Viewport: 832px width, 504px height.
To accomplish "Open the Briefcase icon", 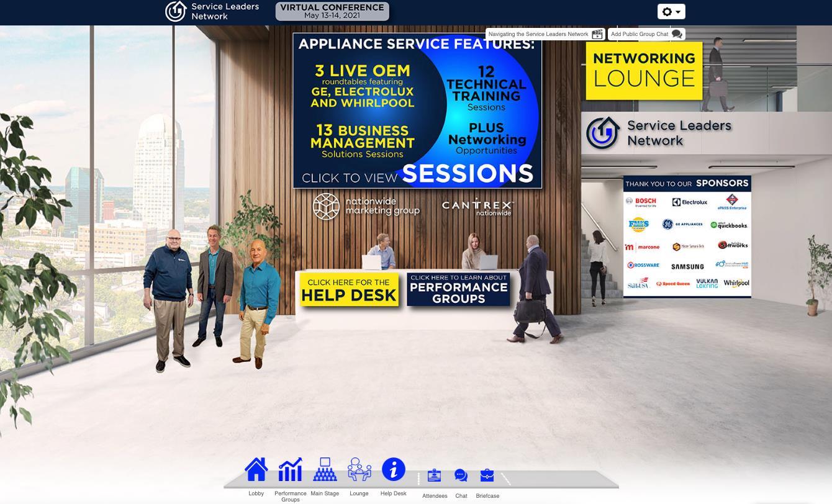I will tap(487, 475).
